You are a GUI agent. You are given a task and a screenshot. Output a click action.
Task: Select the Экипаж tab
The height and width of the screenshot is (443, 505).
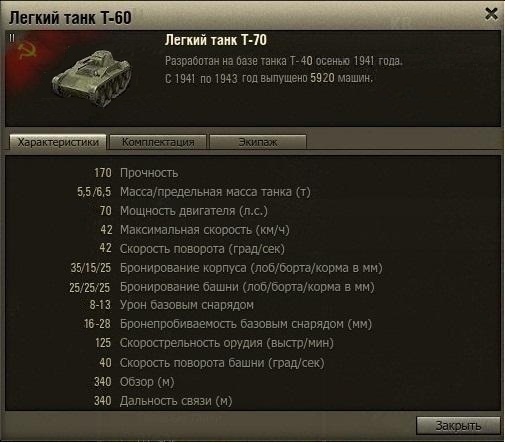tap(258, 142)
